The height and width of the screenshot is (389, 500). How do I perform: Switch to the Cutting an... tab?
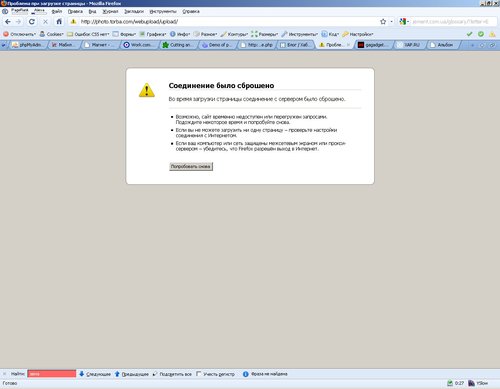pyautogui.click(x=177, y=45)
